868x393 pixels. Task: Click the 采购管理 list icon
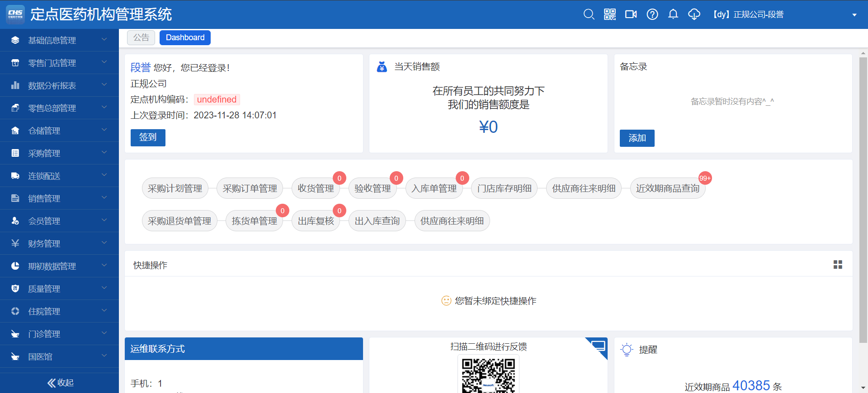15,153
